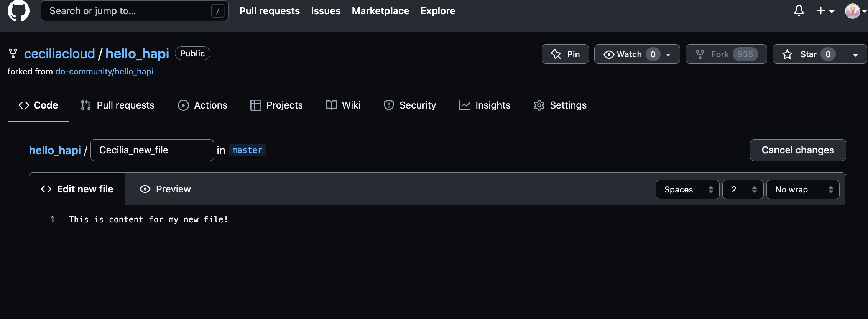868x319 pixels.
Task: Open do-community/hello_hapi upstream link
Action: point(104,71)
